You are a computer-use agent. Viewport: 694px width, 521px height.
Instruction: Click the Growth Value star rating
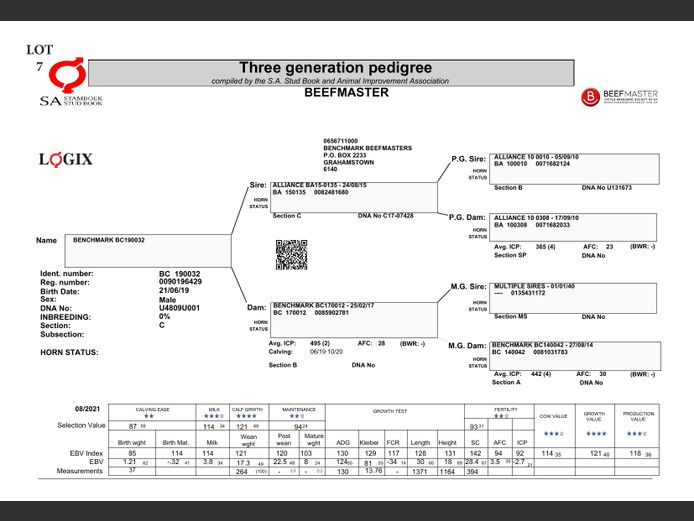click(594, 433)
